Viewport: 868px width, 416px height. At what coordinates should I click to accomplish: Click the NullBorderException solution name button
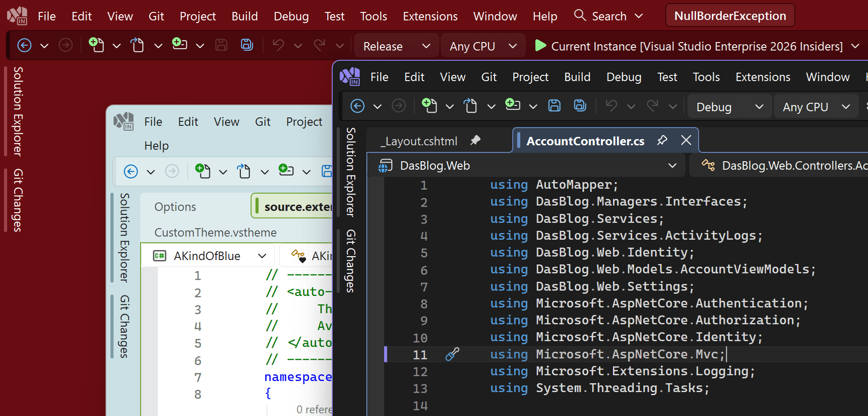pos(730,16)
